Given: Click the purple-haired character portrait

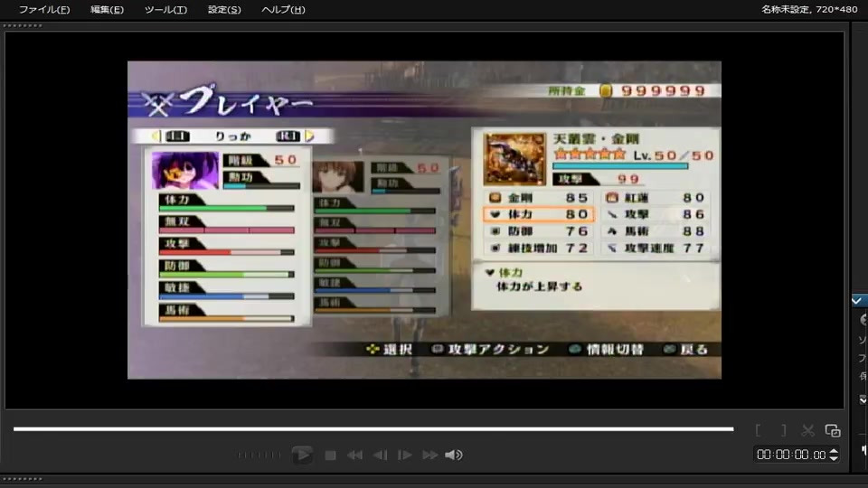Looking at the screenshot, I should 185,171.
